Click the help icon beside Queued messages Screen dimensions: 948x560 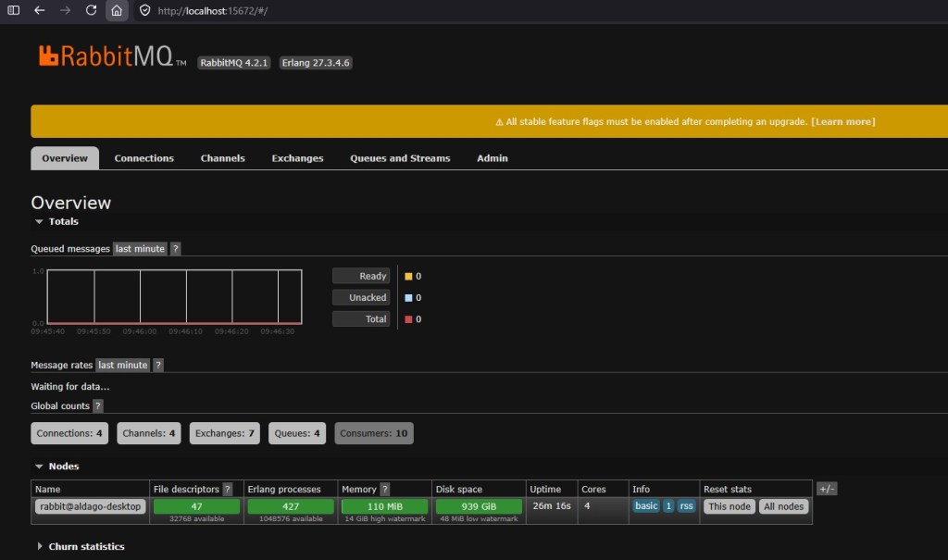pos(176,249)
